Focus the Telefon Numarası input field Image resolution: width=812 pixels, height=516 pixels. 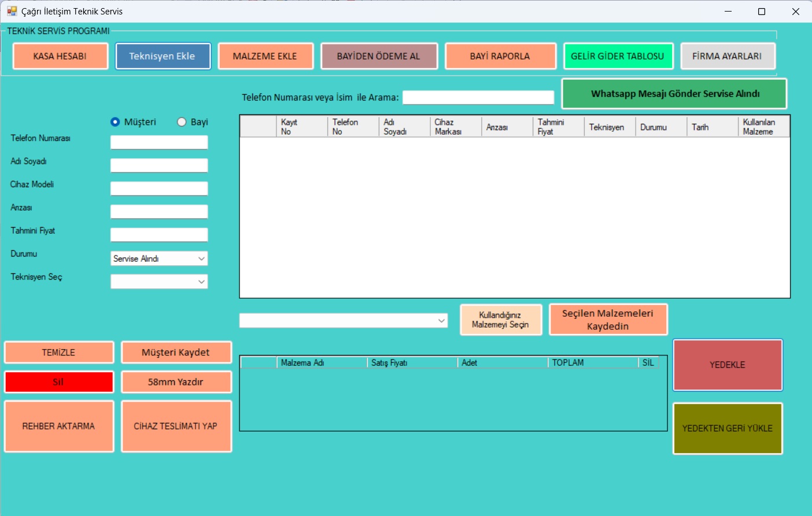pyautogui.click(x=159, y=142)
